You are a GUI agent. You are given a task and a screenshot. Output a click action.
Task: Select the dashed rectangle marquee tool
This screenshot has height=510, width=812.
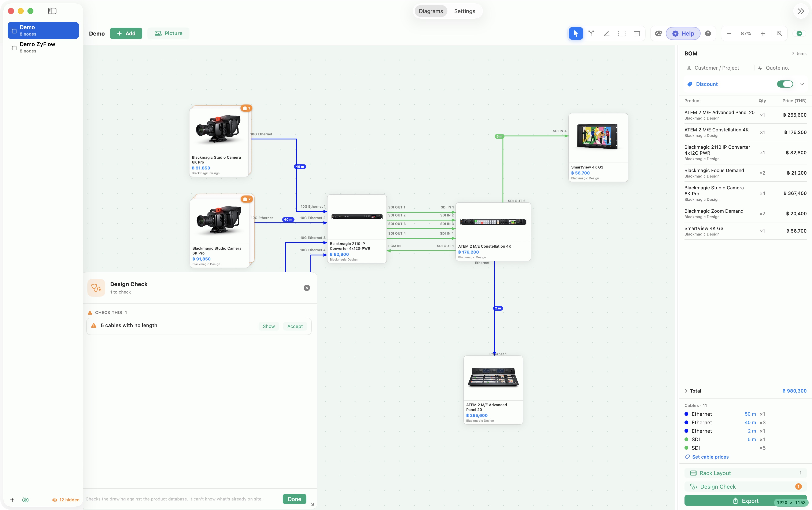coord(621,33)
